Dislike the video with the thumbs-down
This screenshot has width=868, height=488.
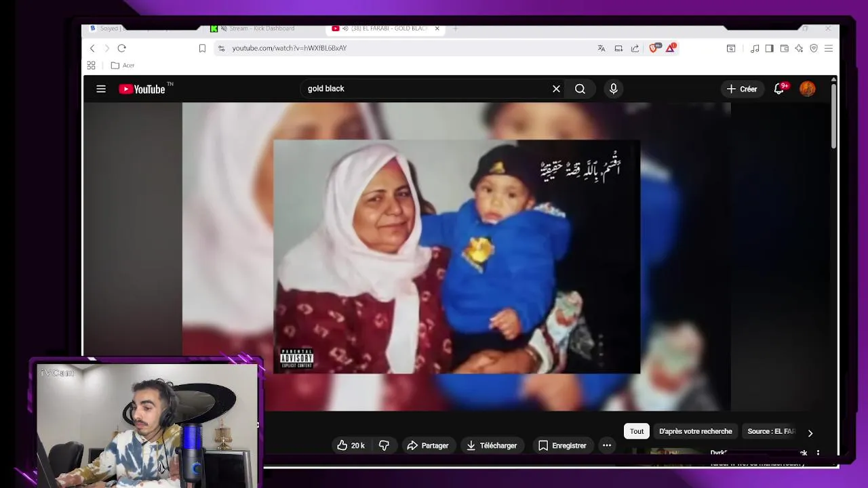384,445
